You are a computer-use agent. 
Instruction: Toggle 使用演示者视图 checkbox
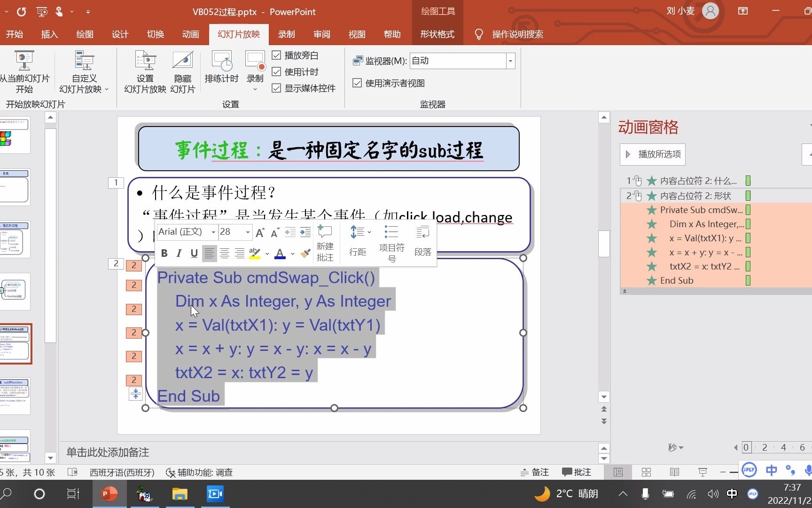click(357, 83)
